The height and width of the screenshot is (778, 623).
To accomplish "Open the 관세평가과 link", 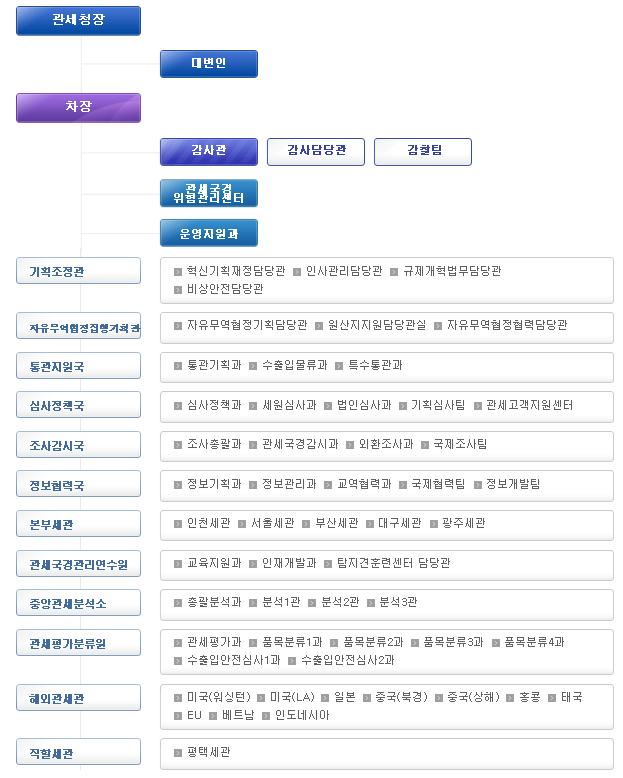I will pyautogui.click(x=214, y=642).
